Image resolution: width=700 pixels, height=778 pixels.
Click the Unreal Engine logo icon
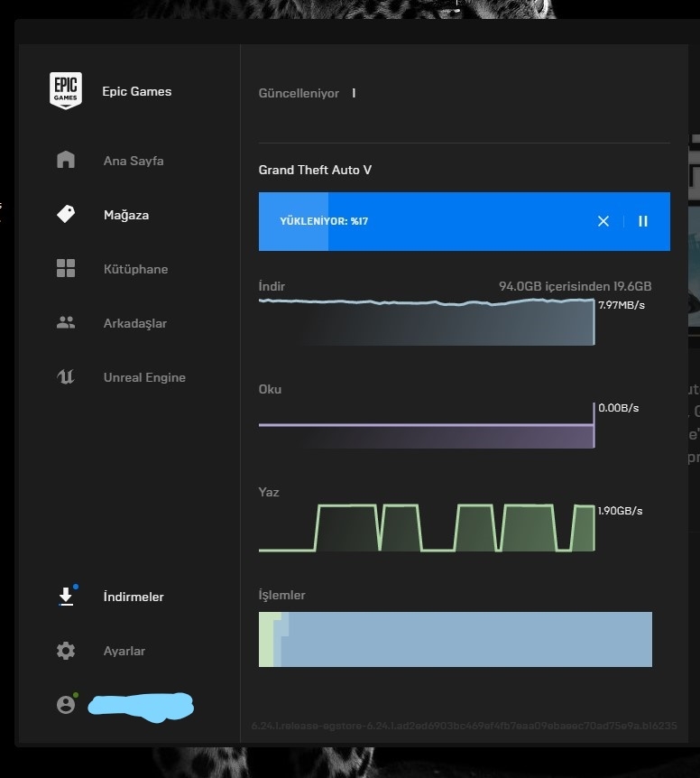(x=66, y=376)
